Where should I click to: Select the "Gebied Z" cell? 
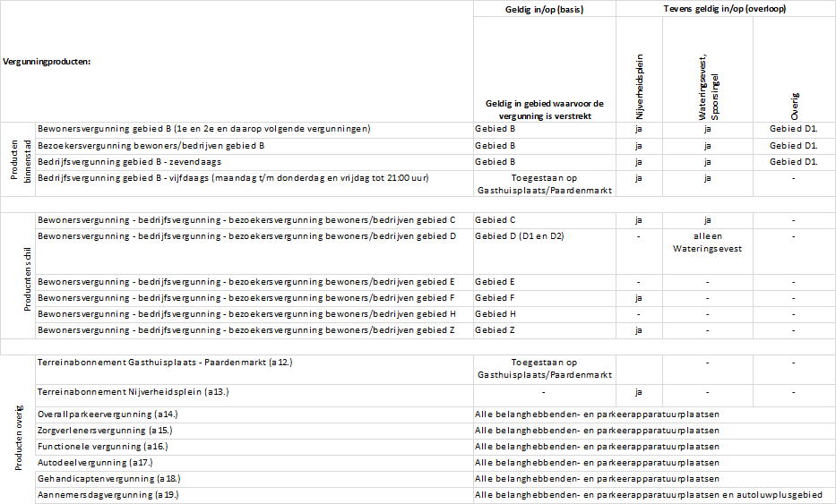pyautogui.click(x=496, y=330)
